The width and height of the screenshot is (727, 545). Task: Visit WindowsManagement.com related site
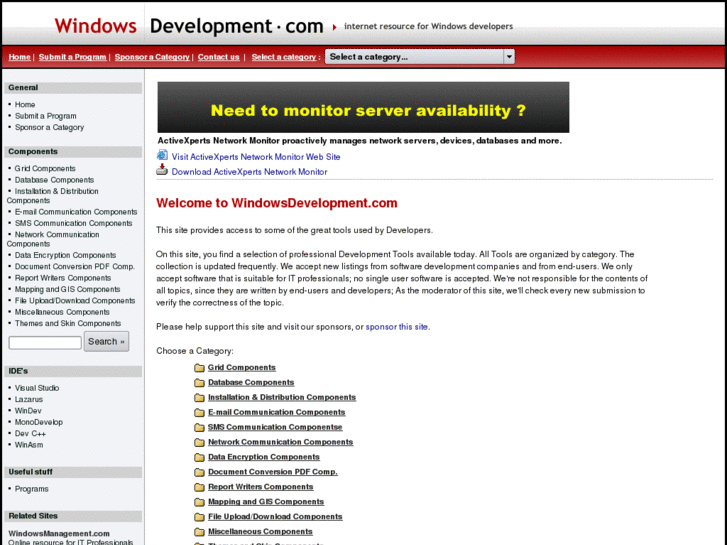[59, 533]
